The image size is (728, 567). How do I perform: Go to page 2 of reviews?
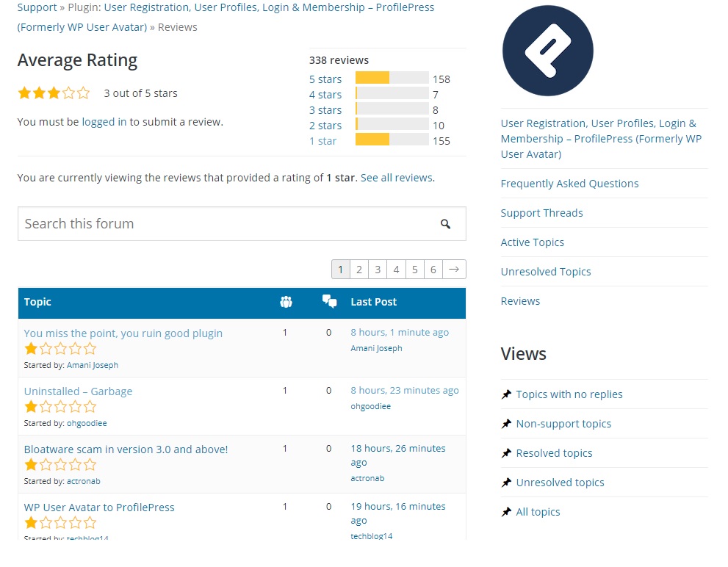(359, 270)
